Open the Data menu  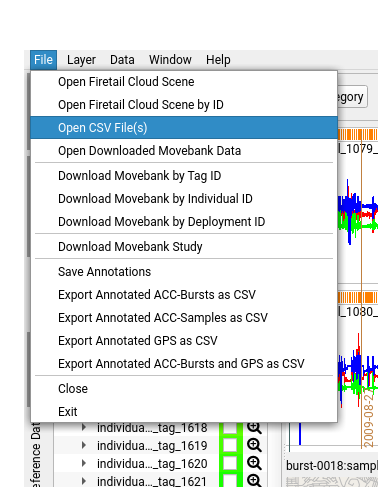tap(122, 60)
